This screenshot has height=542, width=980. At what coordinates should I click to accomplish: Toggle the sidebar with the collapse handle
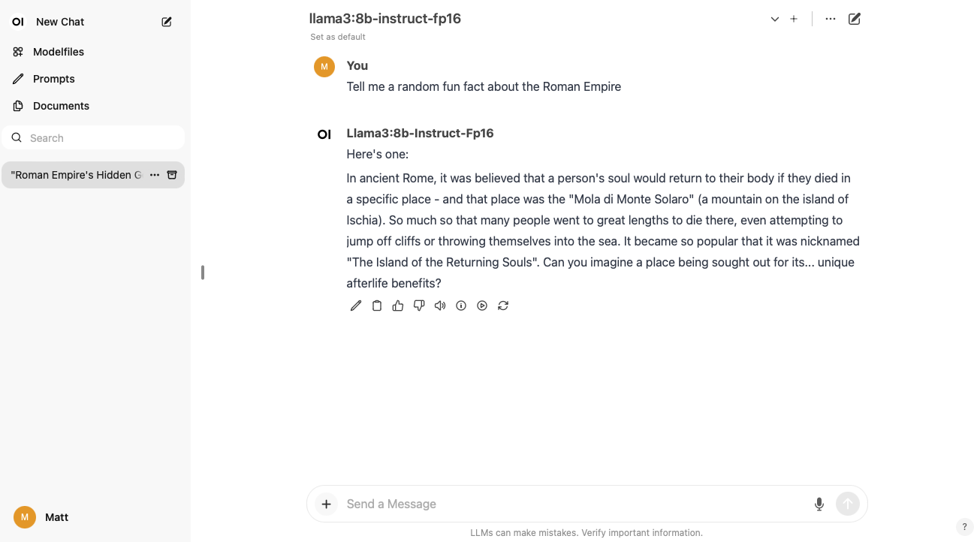click(203, 273)
